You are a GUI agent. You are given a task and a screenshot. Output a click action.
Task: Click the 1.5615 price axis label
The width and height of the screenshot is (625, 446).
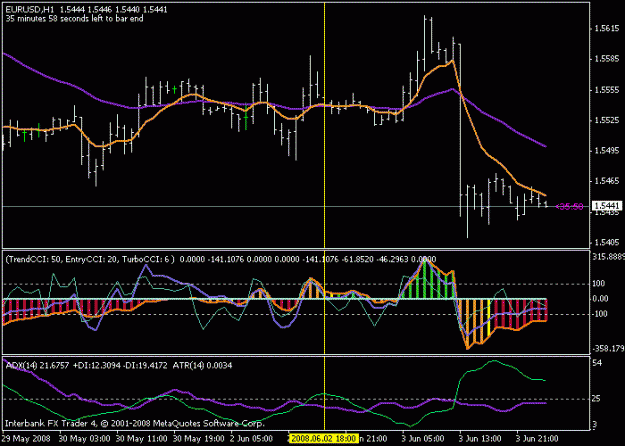click(607, 29)
